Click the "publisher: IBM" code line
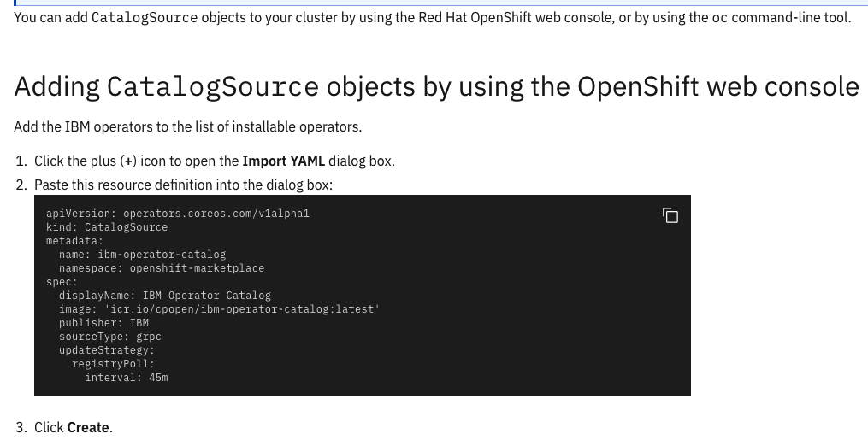868x446 pixels. pyautogui.click(x=103, y=323)
